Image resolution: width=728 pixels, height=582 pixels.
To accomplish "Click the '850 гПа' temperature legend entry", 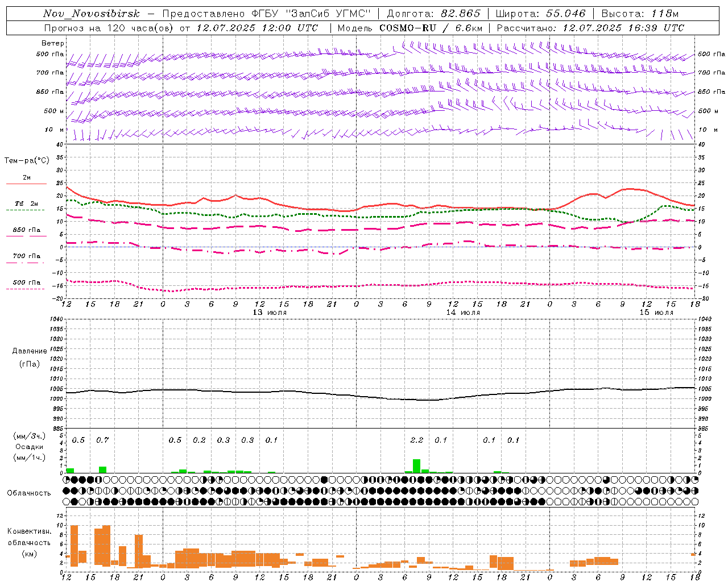I will pyautogui.click(x=26, y=230).
